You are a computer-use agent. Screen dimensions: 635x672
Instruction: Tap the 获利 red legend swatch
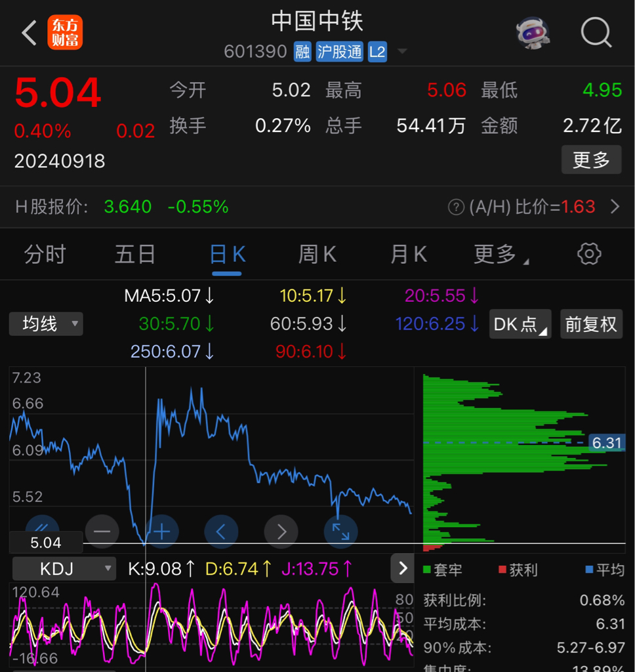coord(502,569)
